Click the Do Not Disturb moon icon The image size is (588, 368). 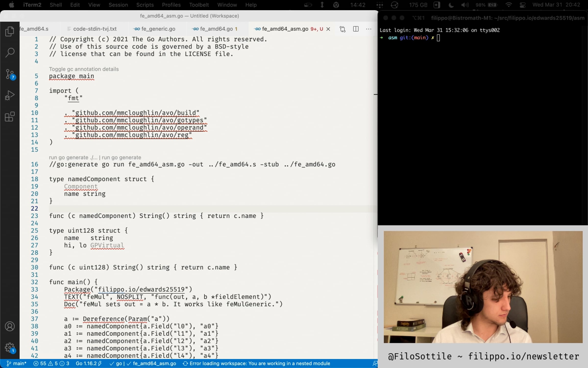[451, 5]
